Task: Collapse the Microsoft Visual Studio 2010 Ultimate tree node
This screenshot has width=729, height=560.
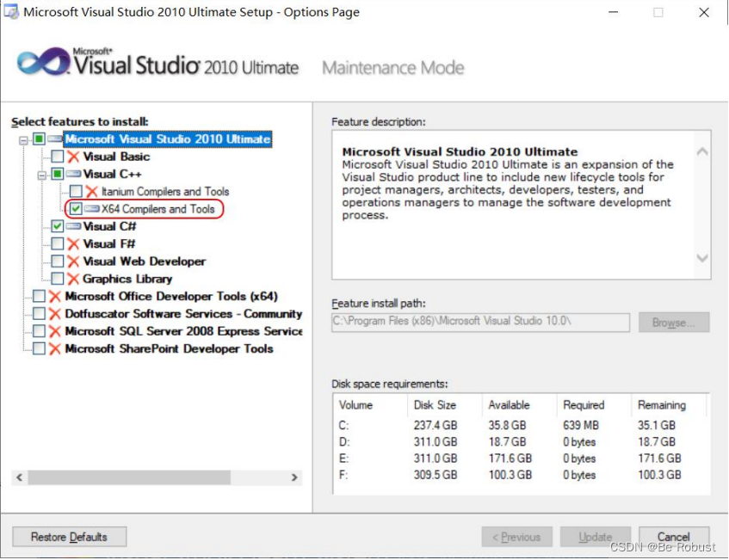Action: [23, 140]
